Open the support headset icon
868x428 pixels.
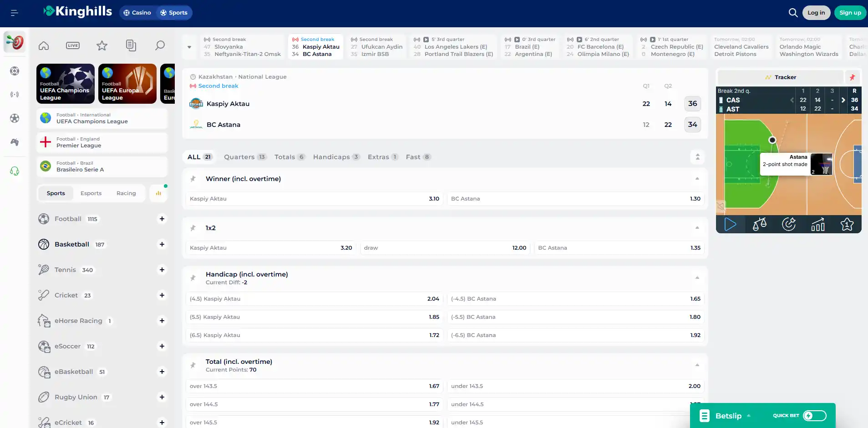pyautogui.click(x=15, y=171)
